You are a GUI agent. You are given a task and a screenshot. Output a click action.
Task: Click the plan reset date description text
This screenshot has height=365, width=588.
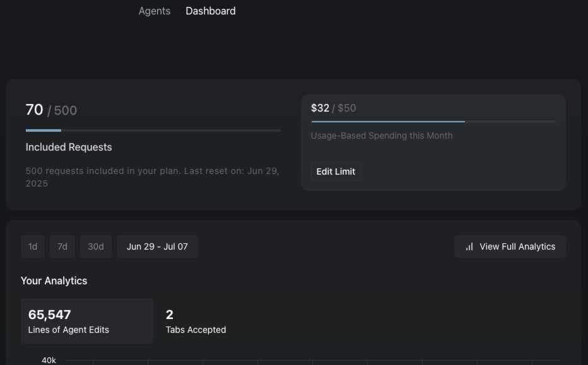(152, 177)
